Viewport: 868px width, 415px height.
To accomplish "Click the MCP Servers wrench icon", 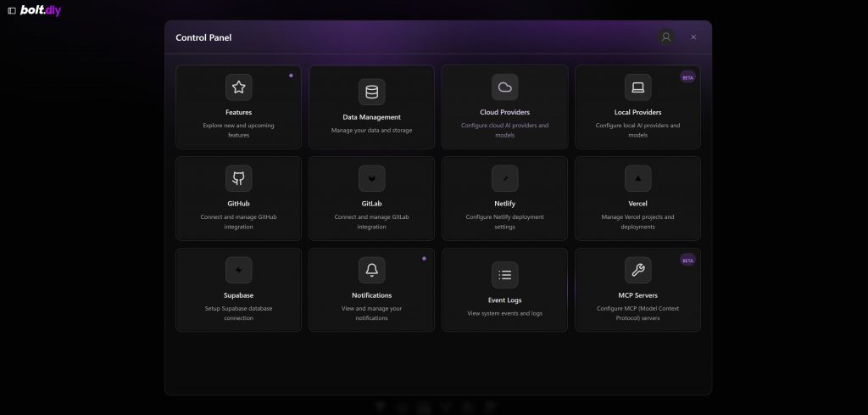I will 637,270.
